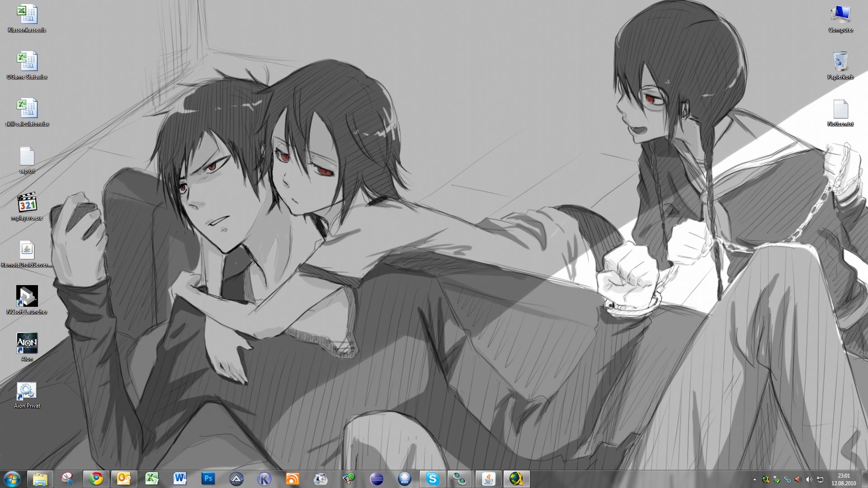Select the Klassenkasse.xls file
Image resolution: width=868 pixels, height=488 pixels.
click(x=27, y=18)
